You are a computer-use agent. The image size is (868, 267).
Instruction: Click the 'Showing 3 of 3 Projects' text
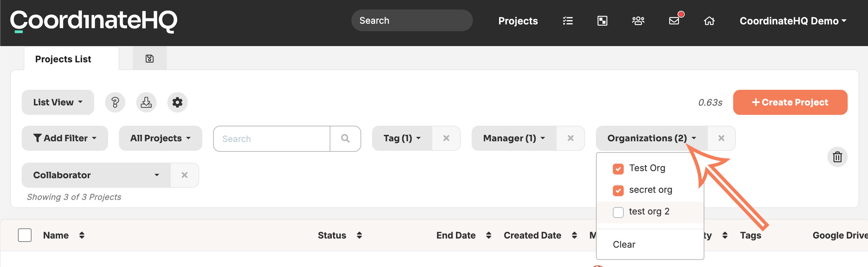(x=74, y=197)
